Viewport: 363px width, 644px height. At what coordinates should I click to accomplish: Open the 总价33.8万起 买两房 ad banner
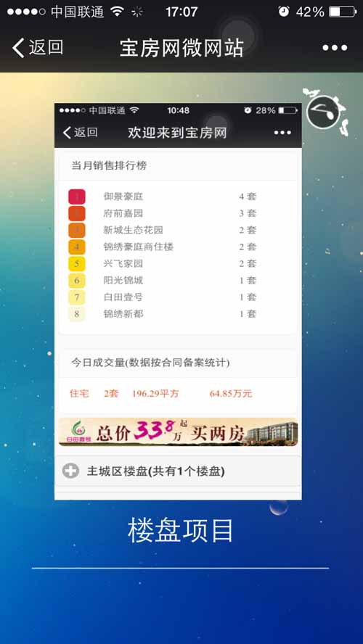point(178,432)
